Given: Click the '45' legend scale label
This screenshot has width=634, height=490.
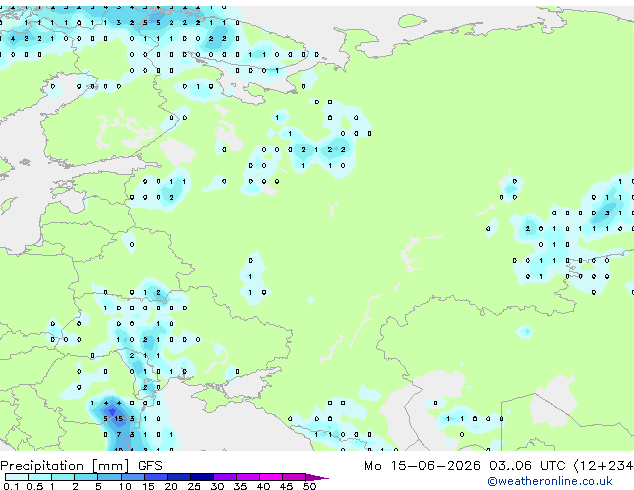Looking at the screenshot, I should (286, 486).
